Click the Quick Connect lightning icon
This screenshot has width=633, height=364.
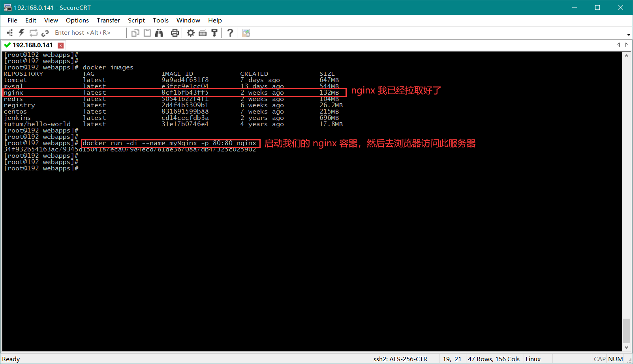tap(22, 33)
